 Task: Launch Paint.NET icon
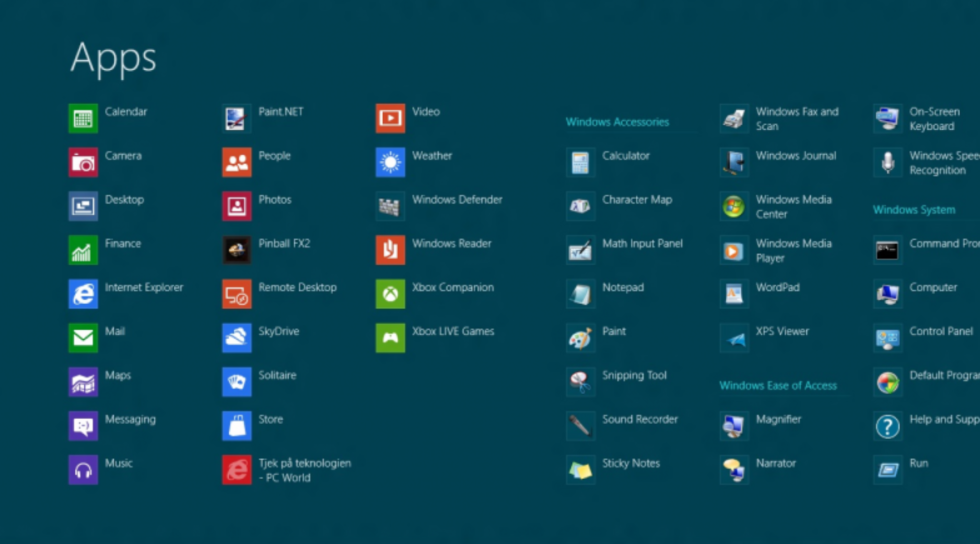(x=237, y=119)
